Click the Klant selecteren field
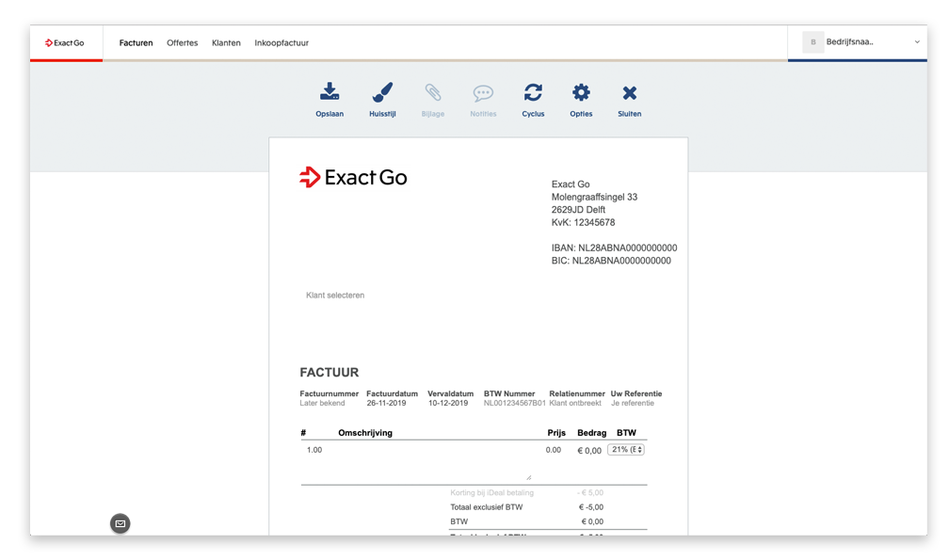The height and width of the screenshot is (560, 949). click(335, 296)
